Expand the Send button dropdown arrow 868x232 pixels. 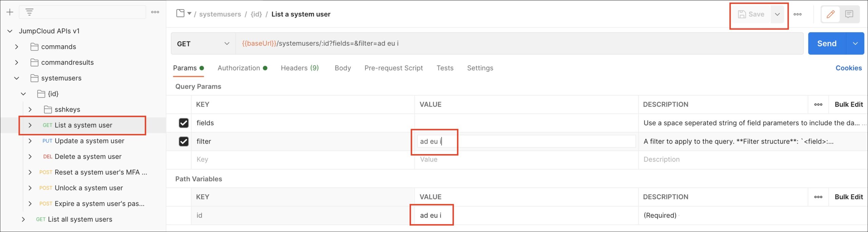pos(855,44)
